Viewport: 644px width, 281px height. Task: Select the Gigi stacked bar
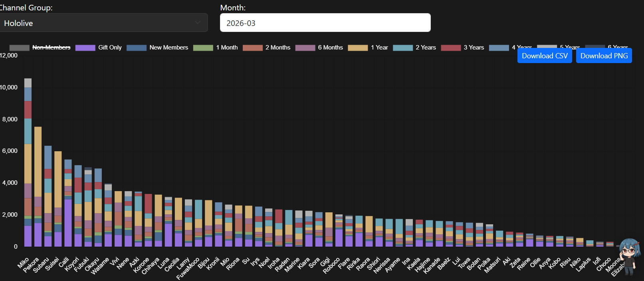(x=329, y=230)
